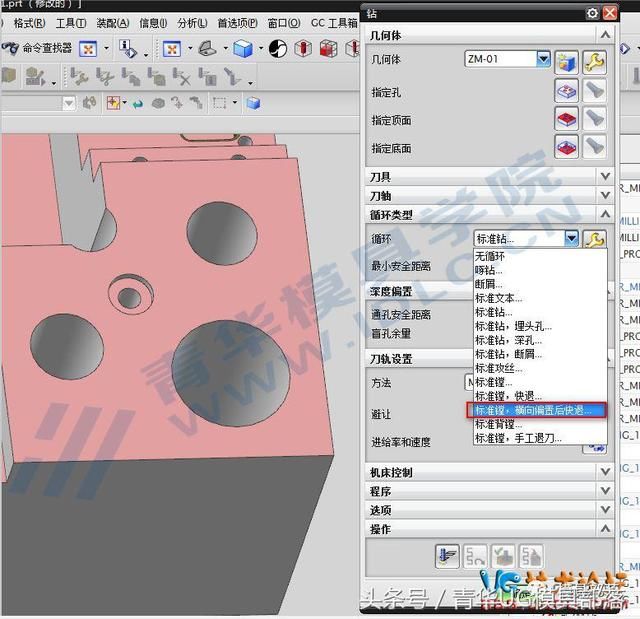Select 啄钻... from the cycle list
This screenshot has height=619, width=640.
(x=540, y=271)
